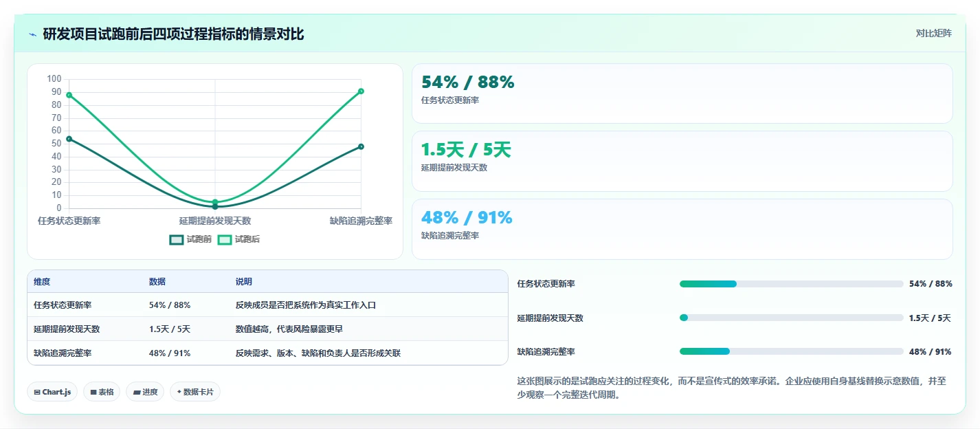Screen dimensions: 980x429
Task: Click the 数据卡片 tag chip
Action: point(195,392)
